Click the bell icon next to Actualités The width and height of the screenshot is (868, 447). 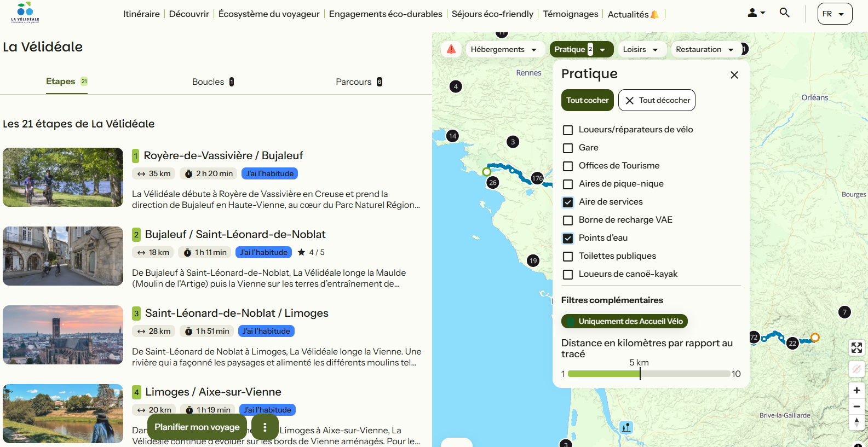pyautogui.click(x=654, y=14)
